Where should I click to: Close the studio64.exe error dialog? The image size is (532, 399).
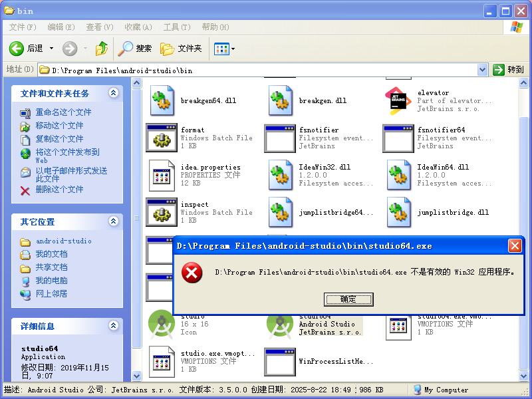point(515,245)
